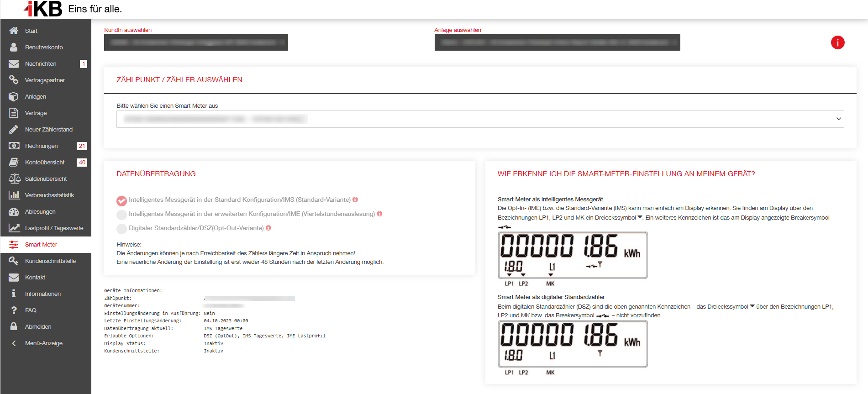Choose the erweiterte Konfiguration IME radio option
Screen dimensions: 868x394
pyautogui.click(x=121, y=215)
